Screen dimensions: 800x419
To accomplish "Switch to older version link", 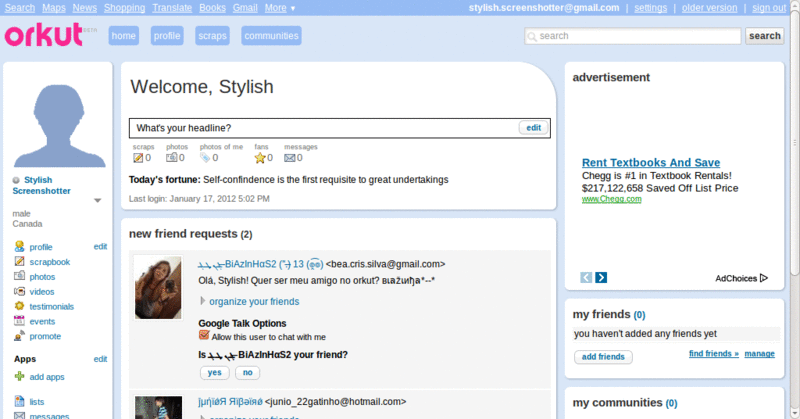I will pos(709,8).
